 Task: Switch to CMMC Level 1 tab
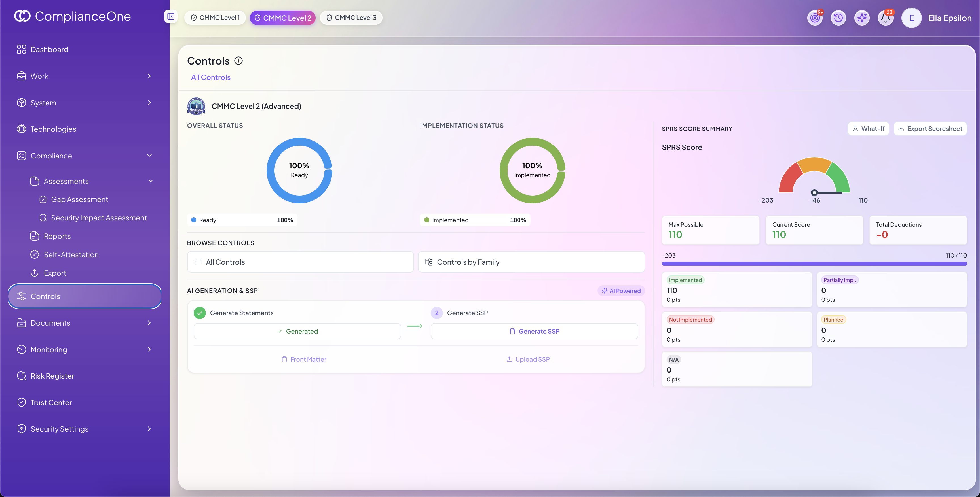coord(215,18)
